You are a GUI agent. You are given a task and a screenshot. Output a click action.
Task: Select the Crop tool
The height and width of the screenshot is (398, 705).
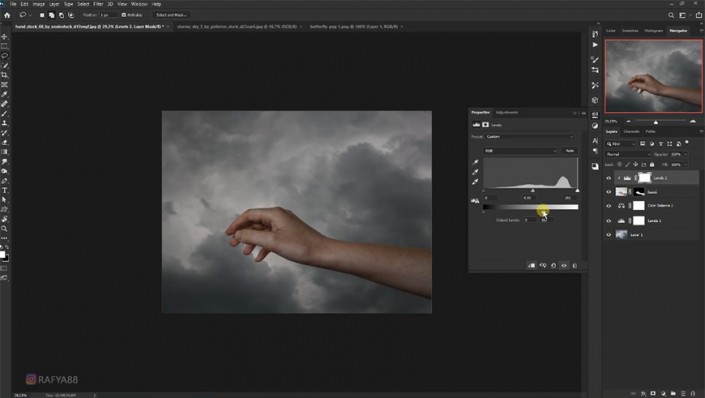click(4, 75)
